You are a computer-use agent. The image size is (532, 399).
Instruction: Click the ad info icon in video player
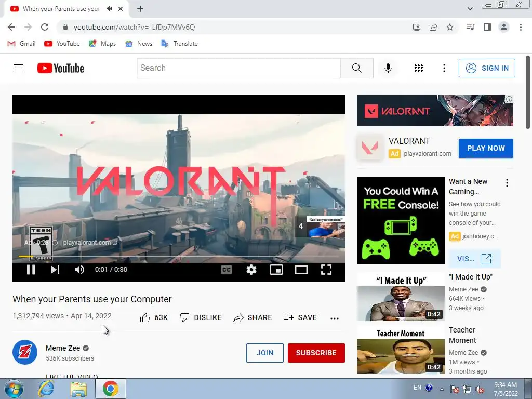click(x=55, y=243)
